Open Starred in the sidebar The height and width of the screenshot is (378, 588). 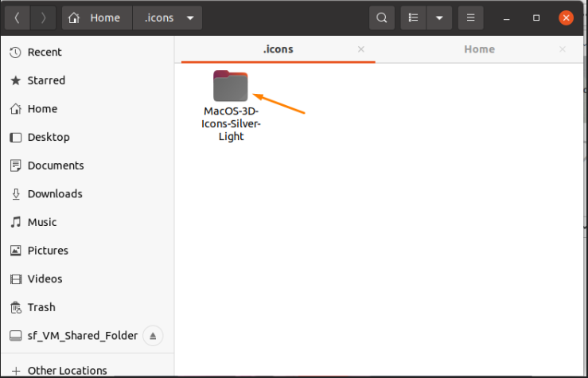88,80
